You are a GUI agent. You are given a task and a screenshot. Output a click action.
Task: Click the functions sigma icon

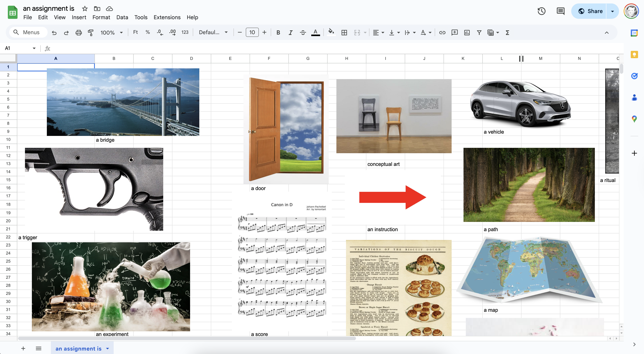click(507, 32)
